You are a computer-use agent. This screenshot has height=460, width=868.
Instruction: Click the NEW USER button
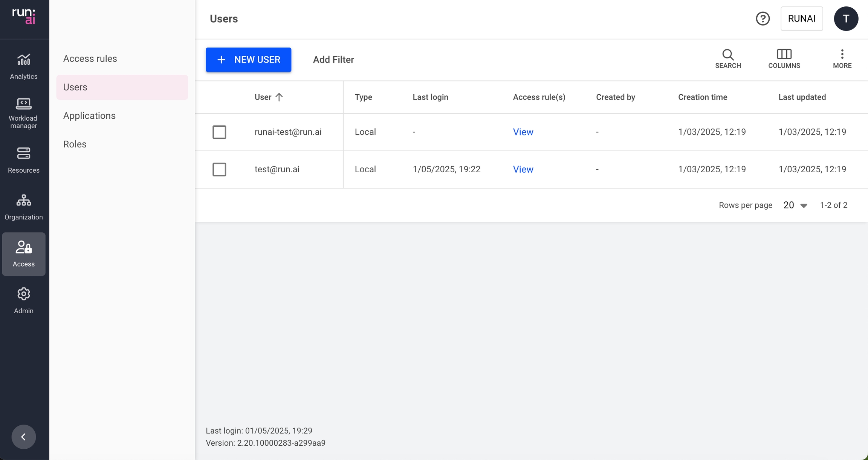[x=248, y=60]
